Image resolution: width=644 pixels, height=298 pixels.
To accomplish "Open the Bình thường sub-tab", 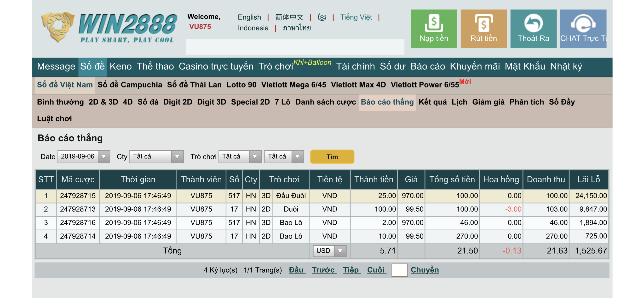I will point(60,102).
